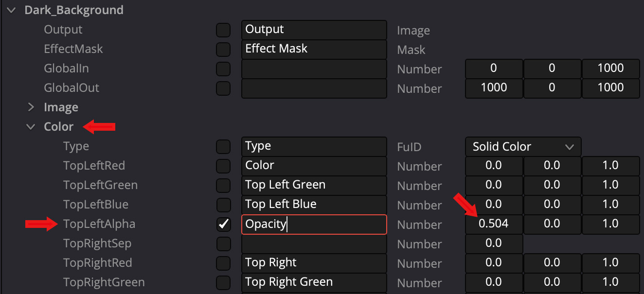Click the Opacity name field

[314, 225]
